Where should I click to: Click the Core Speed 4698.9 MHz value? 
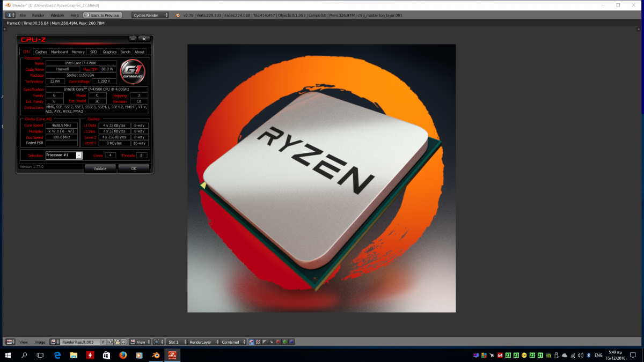tap(62, 125)
